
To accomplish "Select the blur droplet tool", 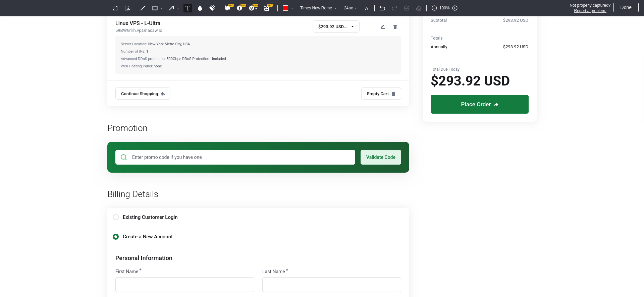I will pos(200,8).
